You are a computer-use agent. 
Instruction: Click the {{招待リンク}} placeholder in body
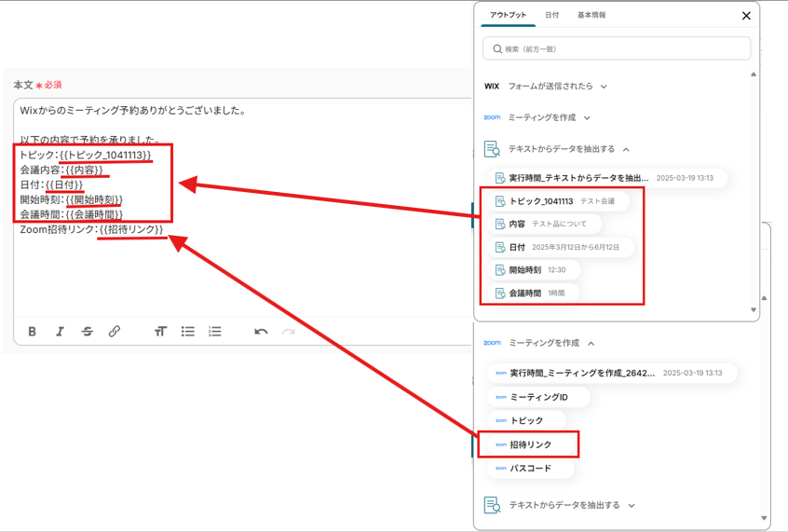tap(131, 229)
